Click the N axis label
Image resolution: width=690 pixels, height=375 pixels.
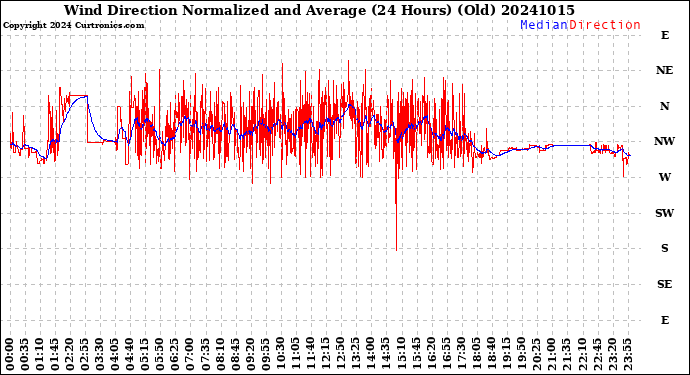664,106
